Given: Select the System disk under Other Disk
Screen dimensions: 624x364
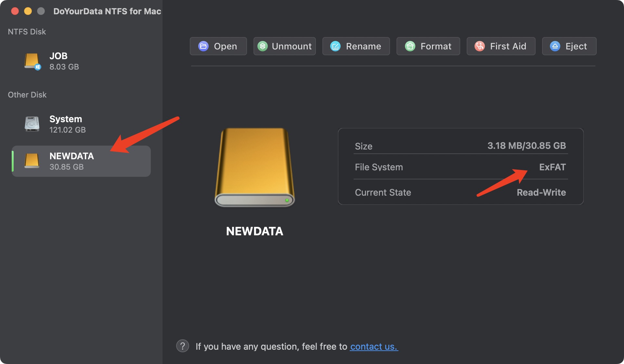Looking at the screenshot, I should [66, 123].
